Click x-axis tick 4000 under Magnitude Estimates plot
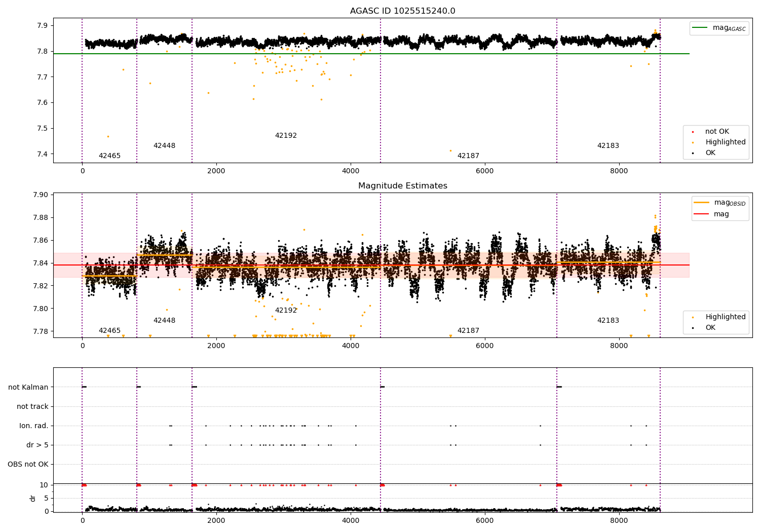Image resolution: width=760 pixels, height=532 pixels. coord(351,346)
